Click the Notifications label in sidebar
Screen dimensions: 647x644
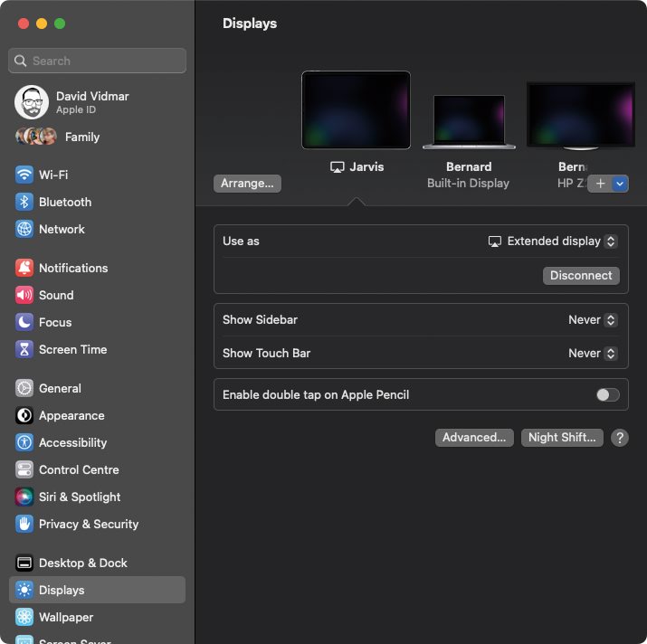point(73,268)
